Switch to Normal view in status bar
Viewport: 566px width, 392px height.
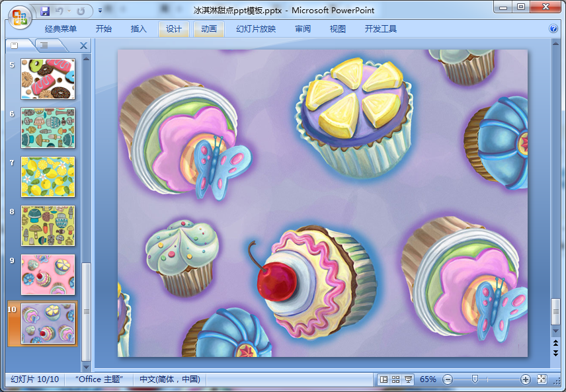[384, 379]
